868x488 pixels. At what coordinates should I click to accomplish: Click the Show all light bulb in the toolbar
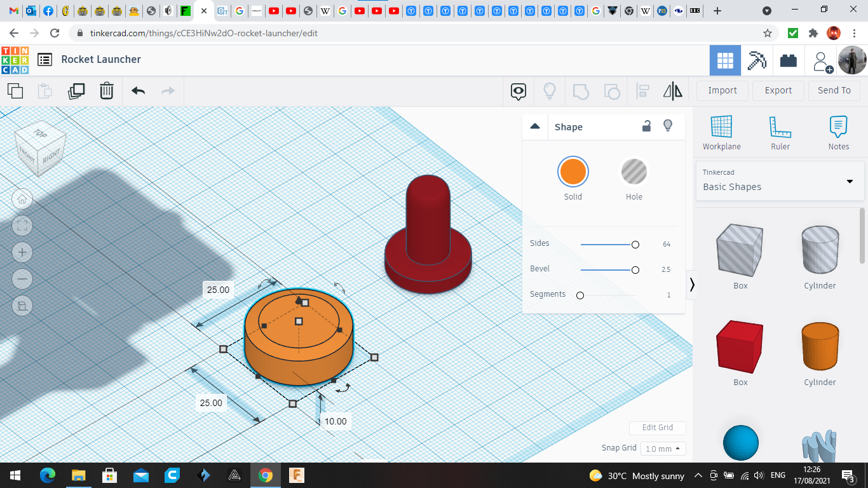tap(550, 91)
